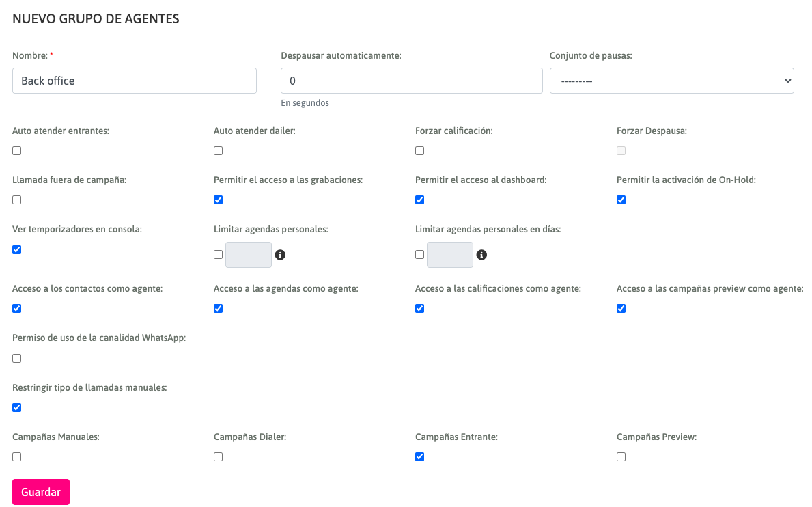Click the Despausar automaticamente input field
The width and height of the screenshot is (812, 507).
tap(411, 81)
